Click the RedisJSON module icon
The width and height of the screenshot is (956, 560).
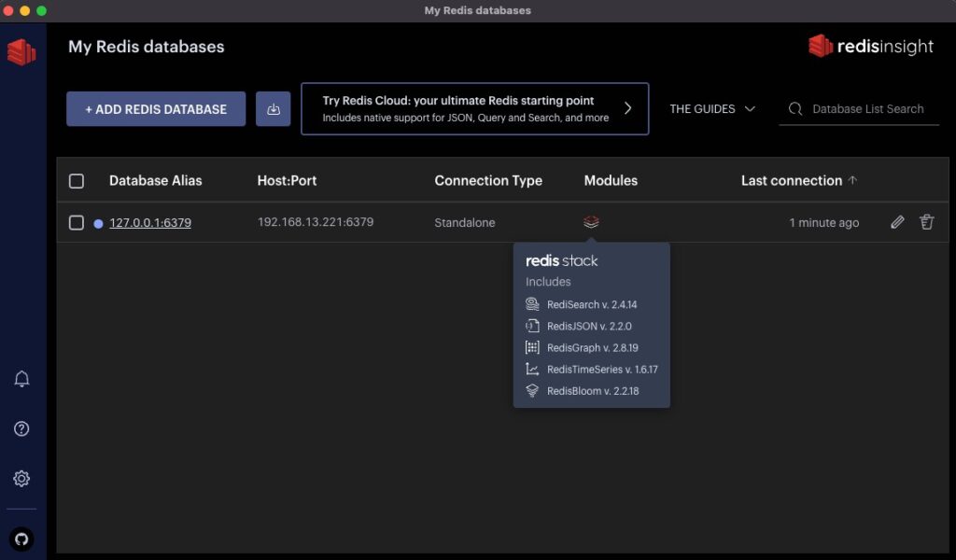[532, 326]
